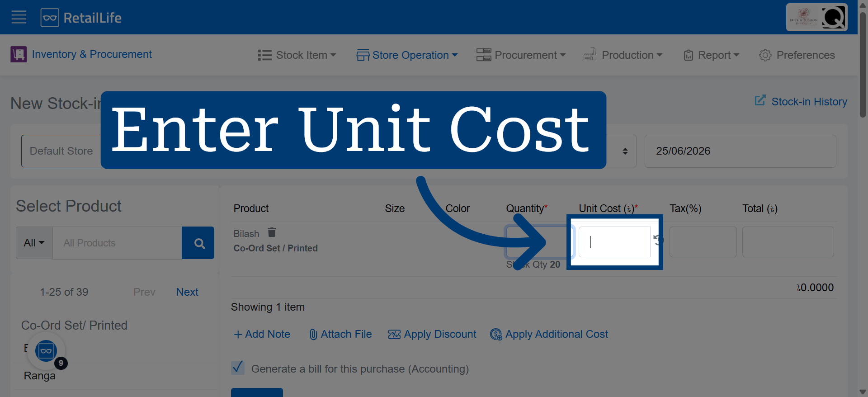The width and height of the screenshot is (868, 397).
Task: Open the Procurement menu
Action: [521, 55]
